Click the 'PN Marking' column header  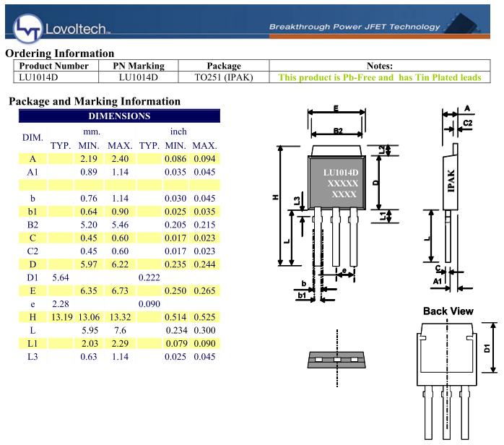(139, 66)
